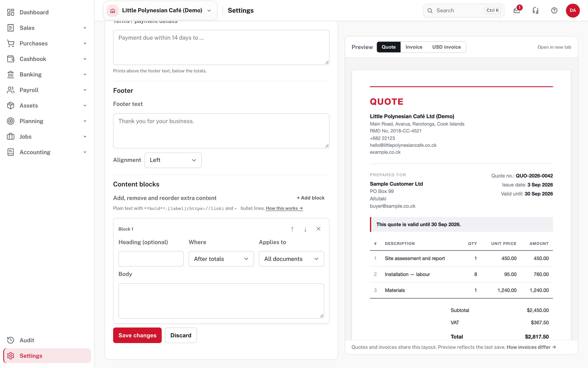
Task: Open the Applies to dropdown
Action: (x=291, y=259)
